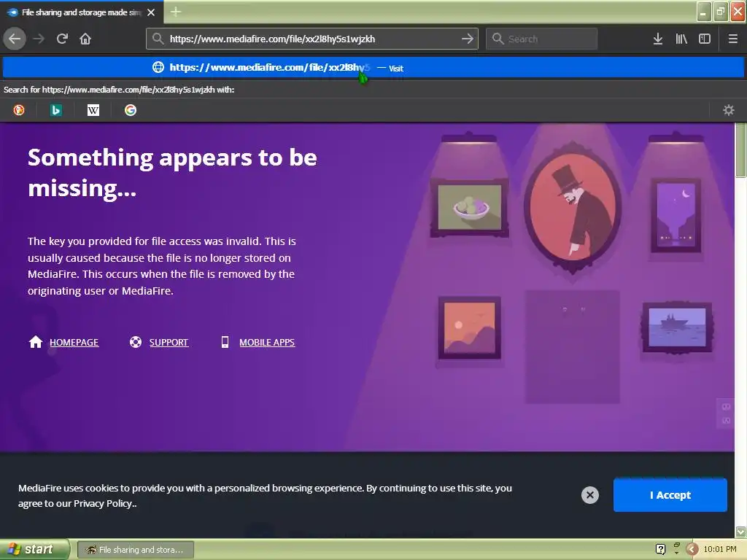This screenshot has height=560, width=747.
Task: Close the File sharing and storage tab
Action: point(151,12)
